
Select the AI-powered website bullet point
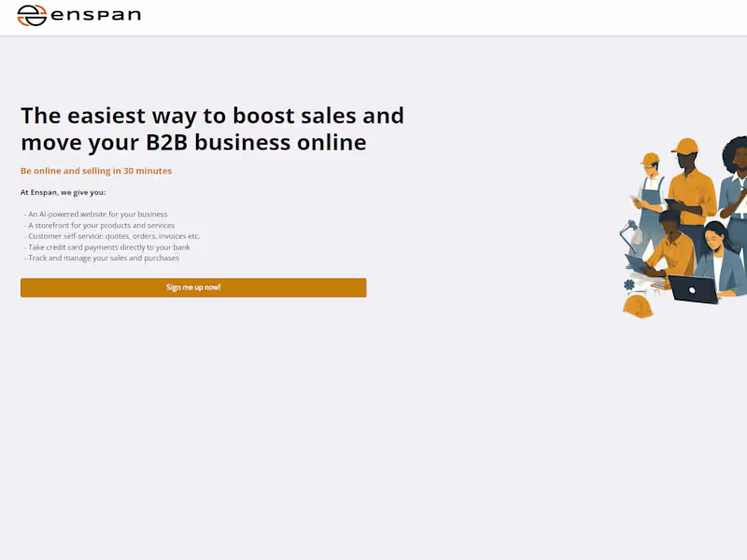click(96, 214)
